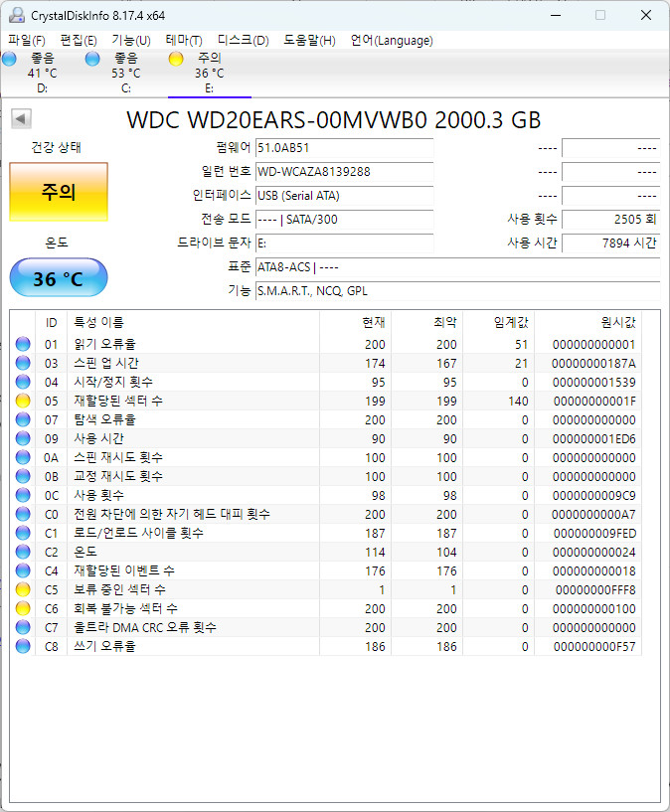The image size is (670, 812).
Task: Open the 언어(Language) menu
Action: click(392, 40)
